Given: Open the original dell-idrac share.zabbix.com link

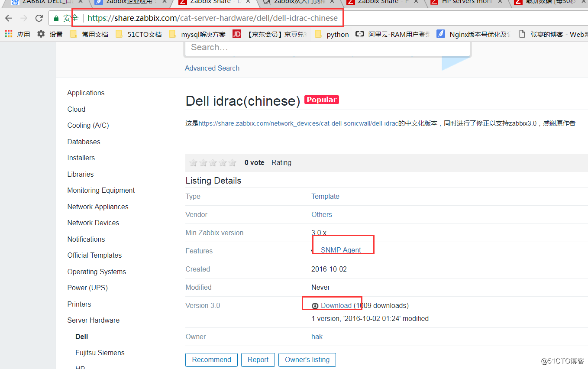Looking at the screenshot, I should pos(298,123).
